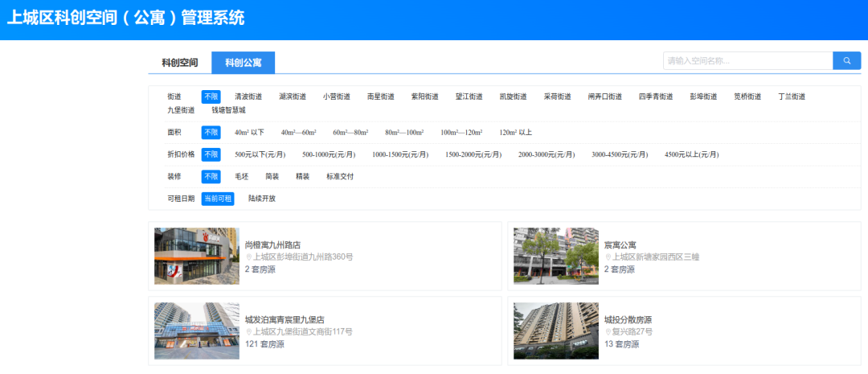This screenshot has height=374, width=868.
Task: Open the 城投分散房源 photo thumbnail
Action: point(556,331)
